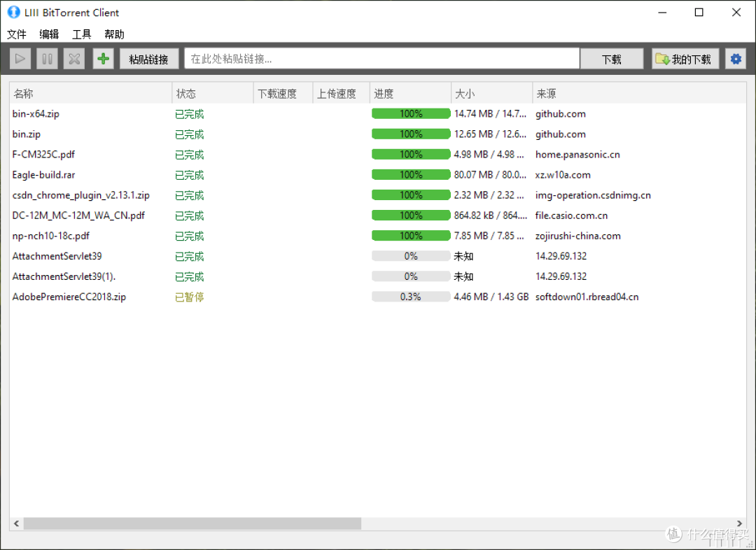Click the AdobePremiereCC2018.zip progress bar
This screenshot has width=756, height=550.
[x=411, y=297]
